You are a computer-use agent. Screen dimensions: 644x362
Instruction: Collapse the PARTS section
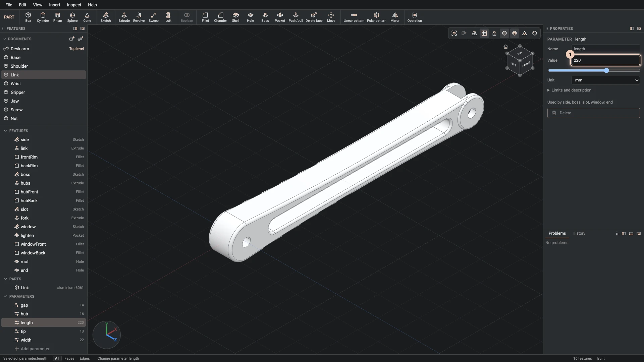tap(5, 279)
